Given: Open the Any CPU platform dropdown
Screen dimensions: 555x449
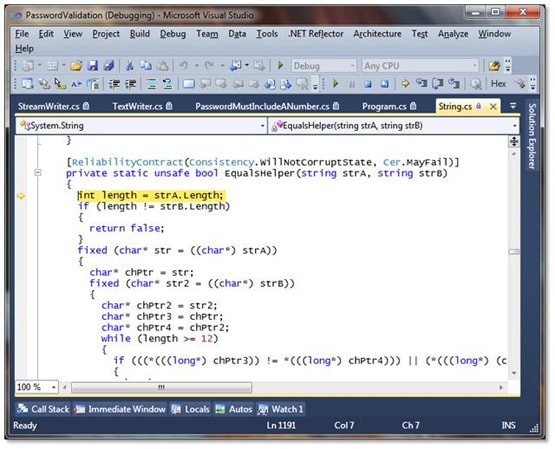Looking at the screenshot, I should (420, 66).
